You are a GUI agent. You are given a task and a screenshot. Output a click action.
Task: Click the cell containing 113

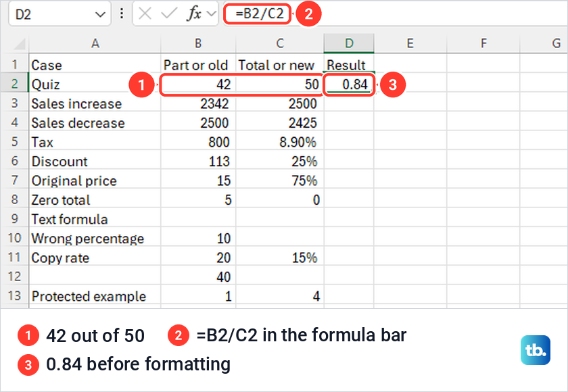pyautogui.click(x=198, y=161)
